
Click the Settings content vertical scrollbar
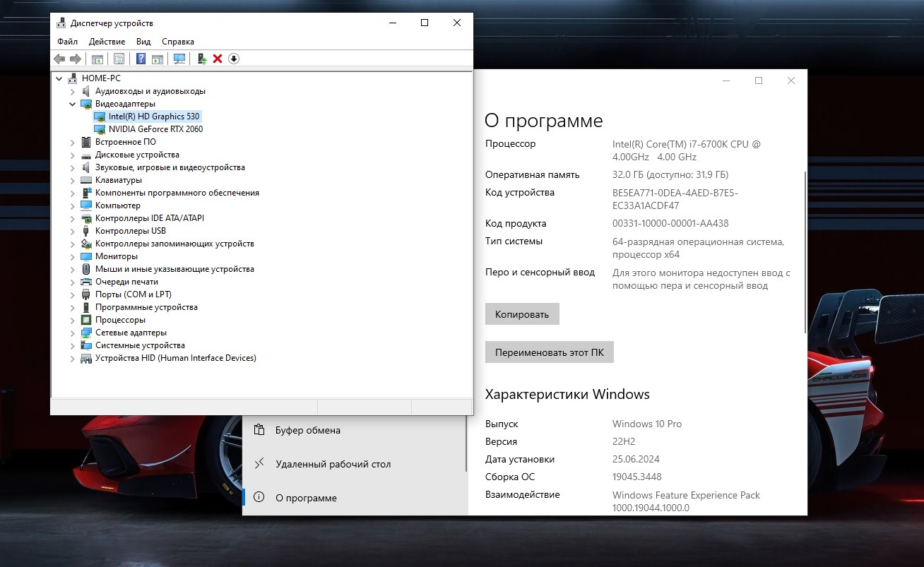[x=805, y=251]
